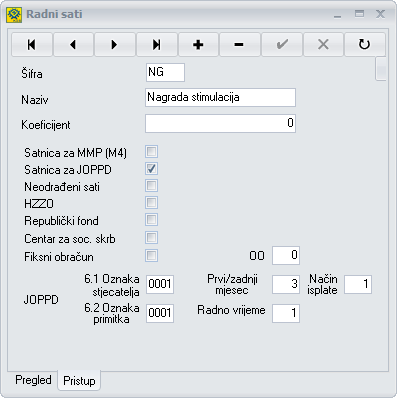Check the Republički fond option
This screenshot has width=397, height=398.
pyautogui.click(x=151, y=220)
